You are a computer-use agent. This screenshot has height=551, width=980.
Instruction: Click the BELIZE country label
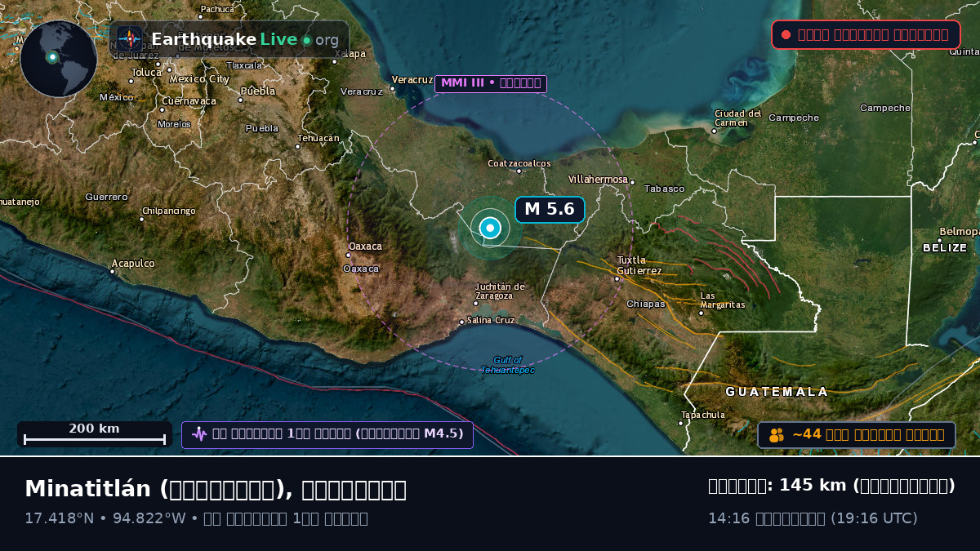(x=945, y=247)
